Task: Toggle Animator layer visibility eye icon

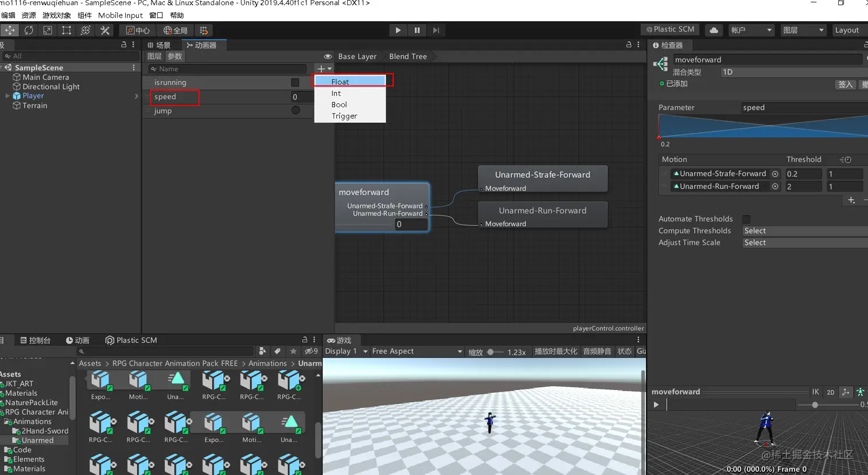Action: (x=328, y=56)
